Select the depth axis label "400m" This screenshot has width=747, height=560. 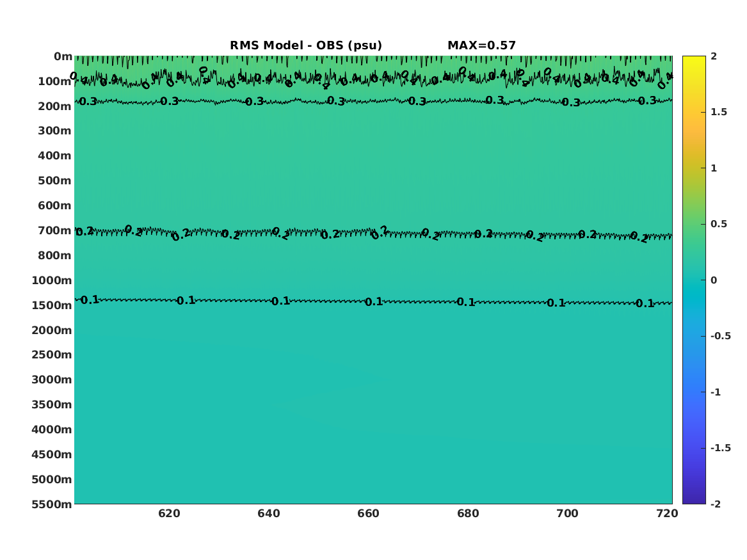[55, 156]
